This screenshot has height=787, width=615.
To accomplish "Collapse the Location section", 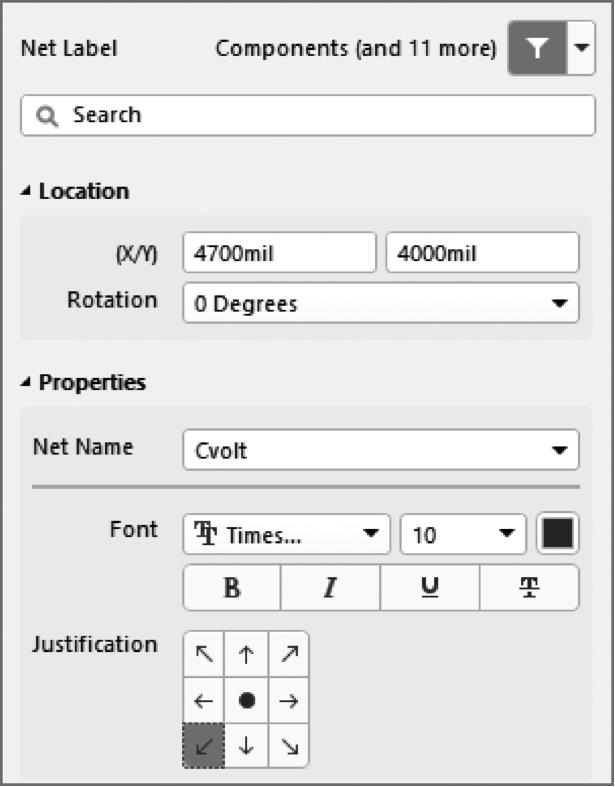I will pyautogui.click(x=26, y=191).
